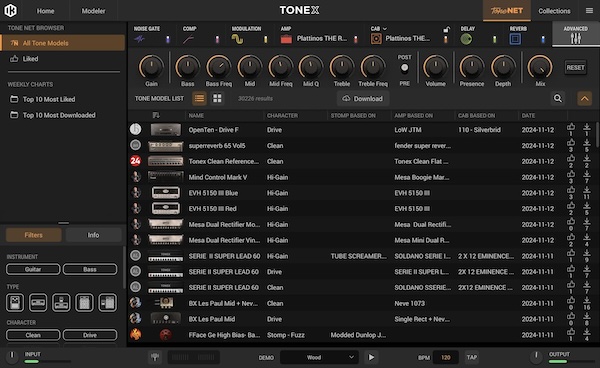Toggle the Comp power LED
This screenshot has height=368, width=600.
click(x=217, y=39)
